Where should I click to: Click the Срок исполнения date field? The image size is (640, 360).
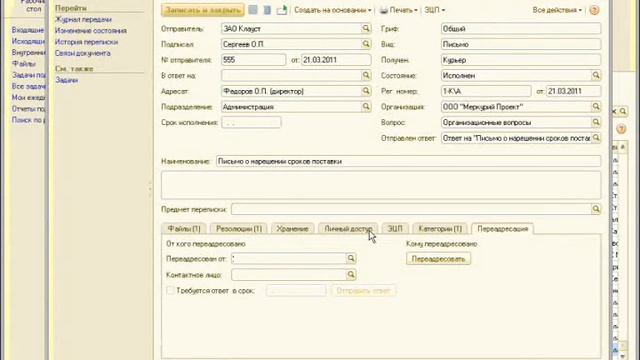(251, 122)
